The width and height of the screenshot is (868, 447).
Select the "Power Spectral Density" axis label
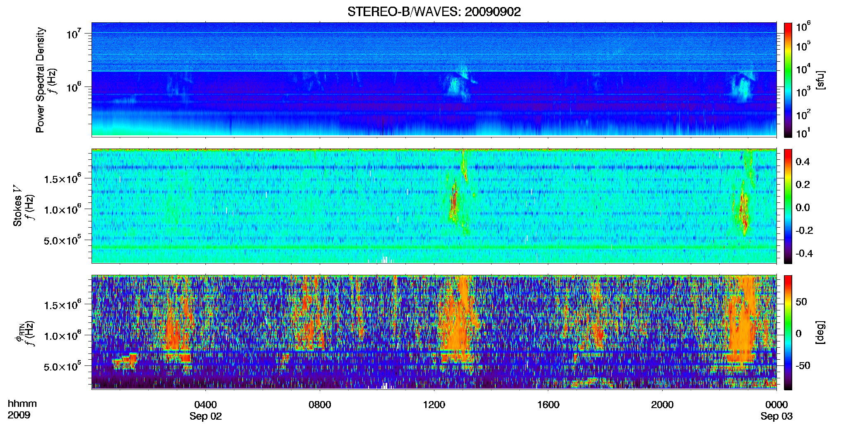(x=40, y=80)
